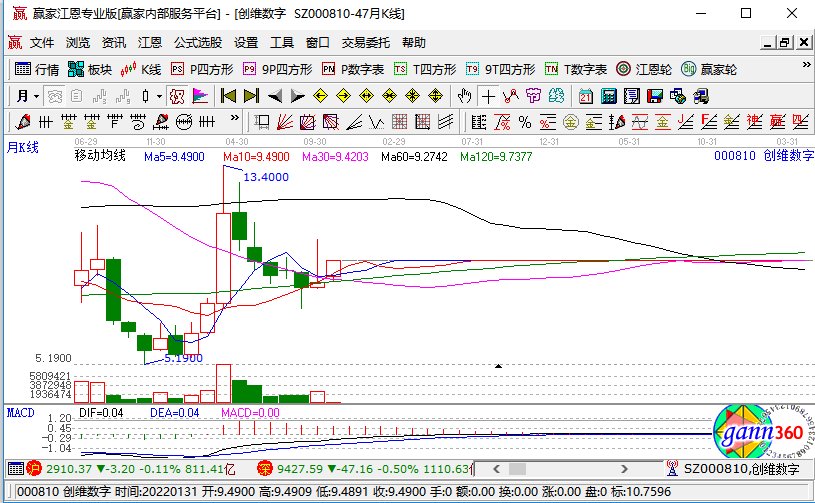Image resolution: width=815 pixels, height=503 pixels.
Task: Jump to the first bar of the chart
Action: 228,96
